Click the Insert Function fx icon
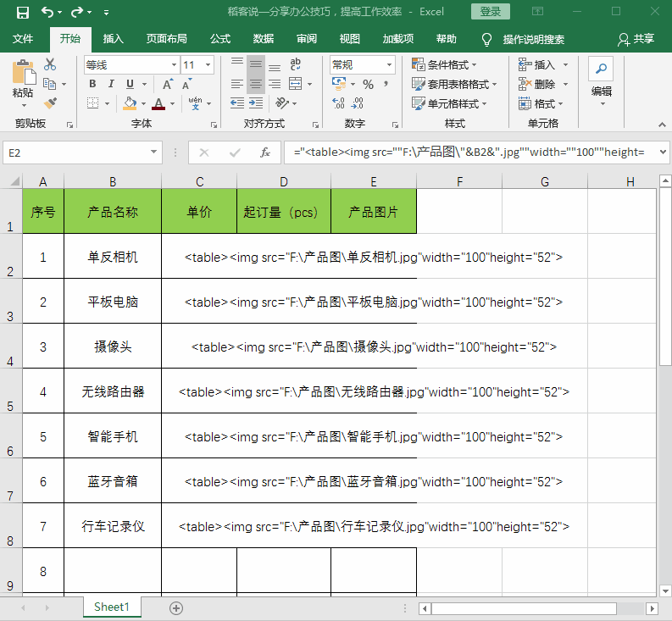This screenshot has height=621, width=672. click(265, 152)
